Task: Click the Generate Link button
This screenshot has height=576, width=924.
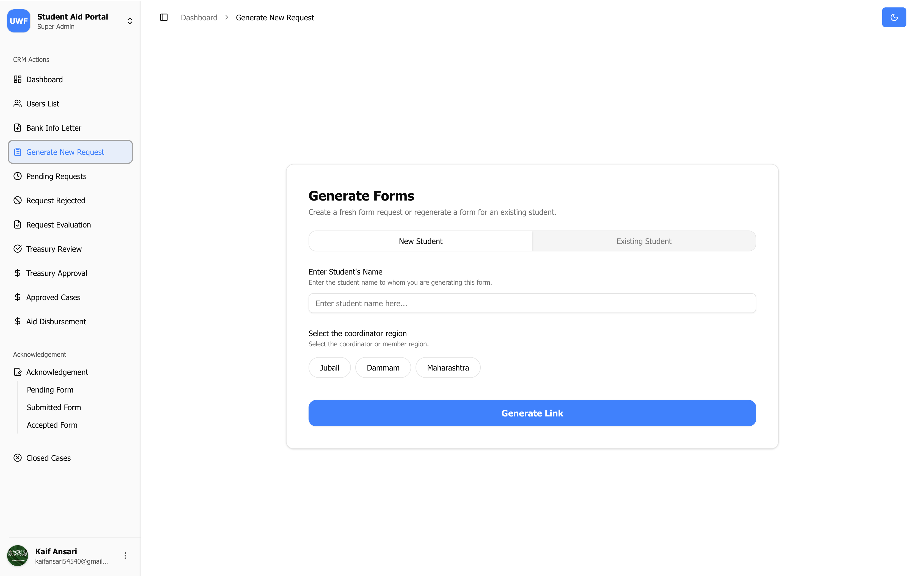Action: click(532, 413)
